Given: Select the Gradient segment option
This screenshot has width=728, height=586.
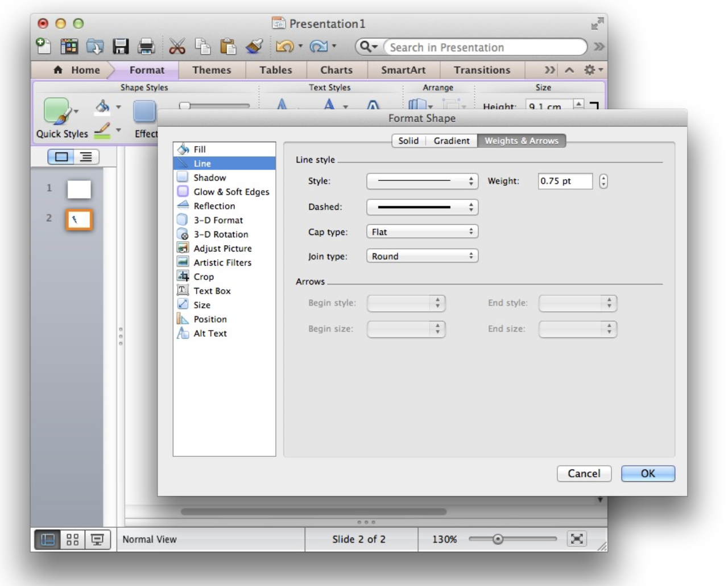Looking at the screenshot, I should click(x=452, y=141).
